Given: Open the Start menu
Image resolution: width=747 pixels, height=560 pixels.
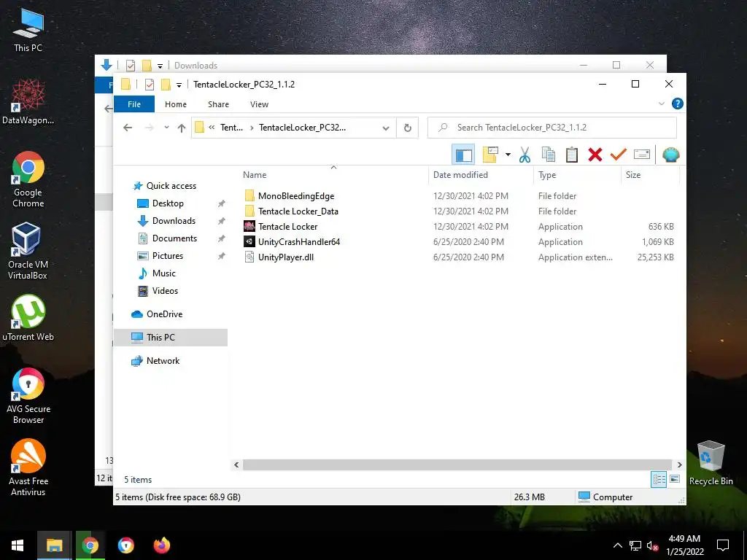Looking at the screenshot, I should pos(18,545).
